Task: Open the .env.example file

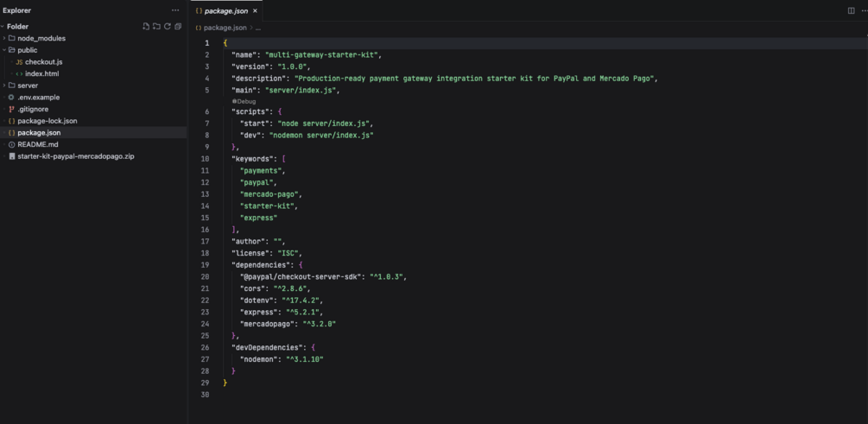Action: click(38, 98)
